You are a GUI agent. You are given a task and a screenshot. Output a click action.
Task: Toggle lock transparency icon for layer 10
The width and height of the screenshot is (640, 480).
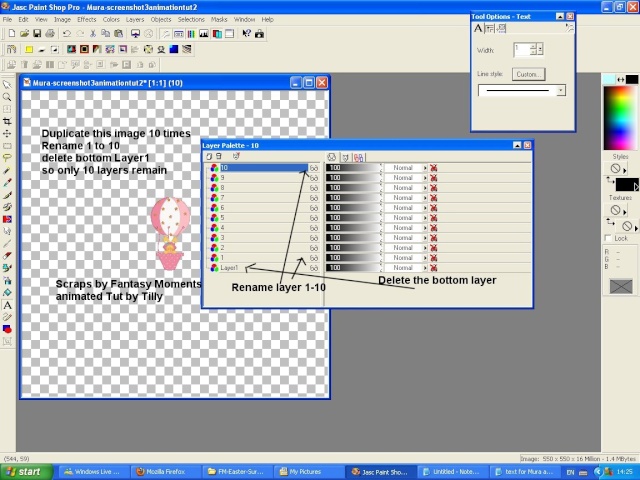433,168
